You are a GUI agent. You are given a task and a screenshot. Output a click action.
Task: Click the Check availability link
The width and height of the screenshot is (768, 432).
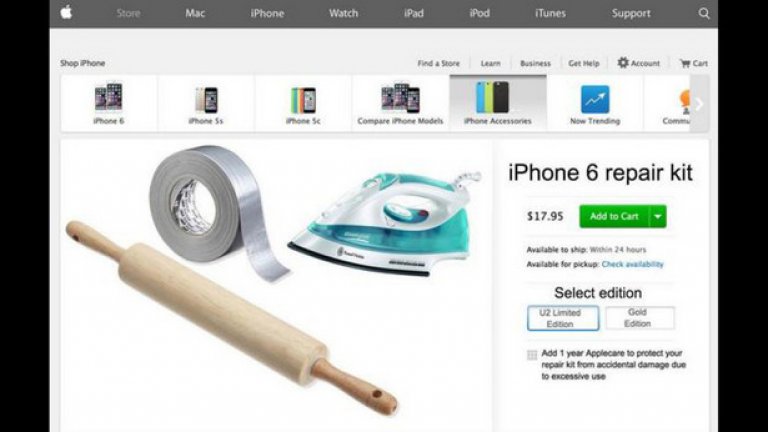[x=632, y=264]
